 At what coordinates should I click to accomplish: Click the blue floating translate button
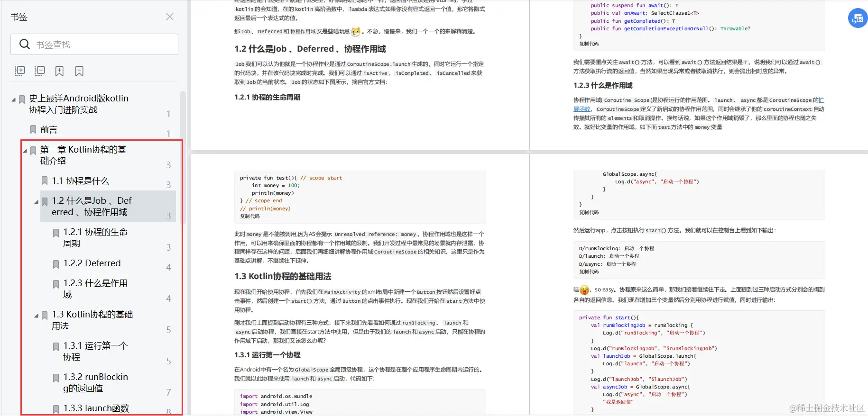click(x=858, y=18)
